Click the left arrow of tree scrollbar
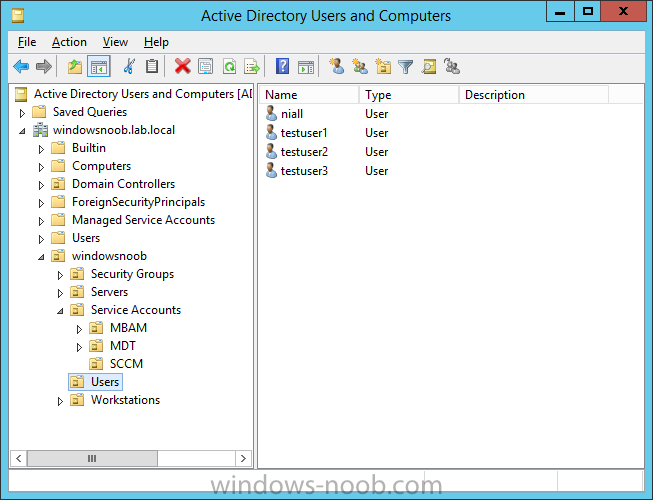The width and height of the screenshot is (653, 500). point(19,458)
